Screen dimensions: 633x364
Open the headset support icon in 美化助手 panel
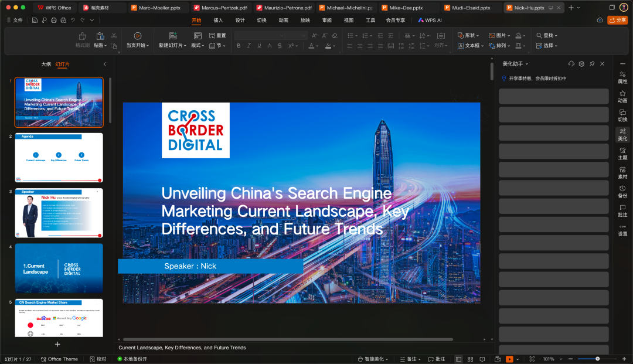click(x=571, y=64)
